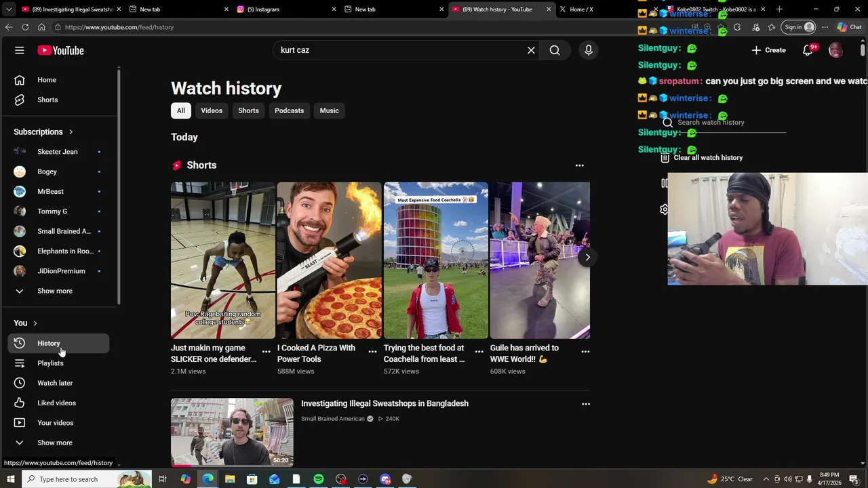Viewport: 868px width, 488px height.
Task: Click the Search watch history field
Action: click(x=731, y=123)
